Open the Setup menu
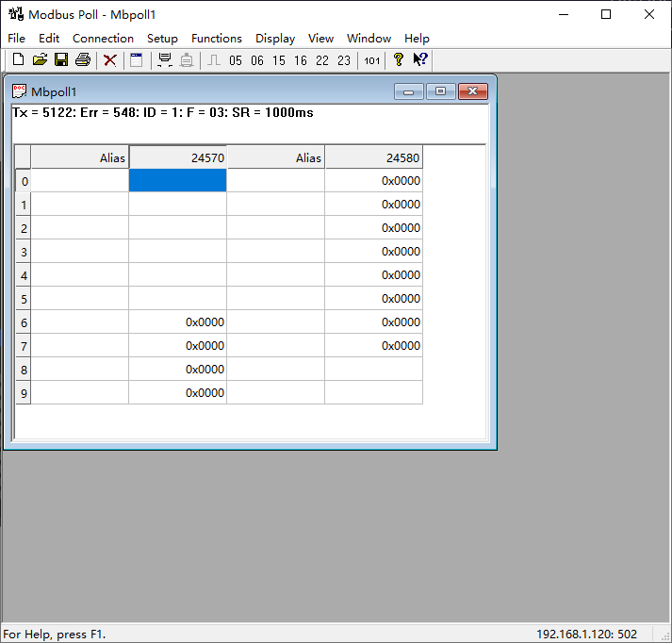The width and height of the screenshot is (672, 643). click(162, 39)
